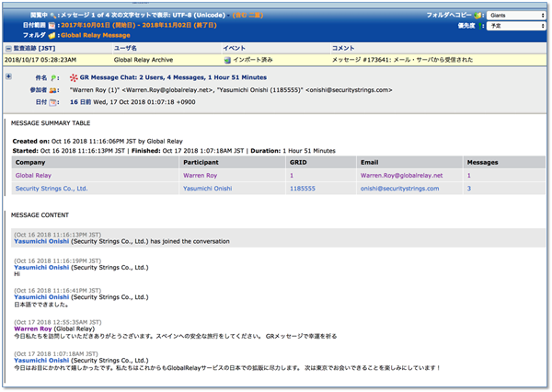
Task: Click the Email column header
Action: point(369,162)
